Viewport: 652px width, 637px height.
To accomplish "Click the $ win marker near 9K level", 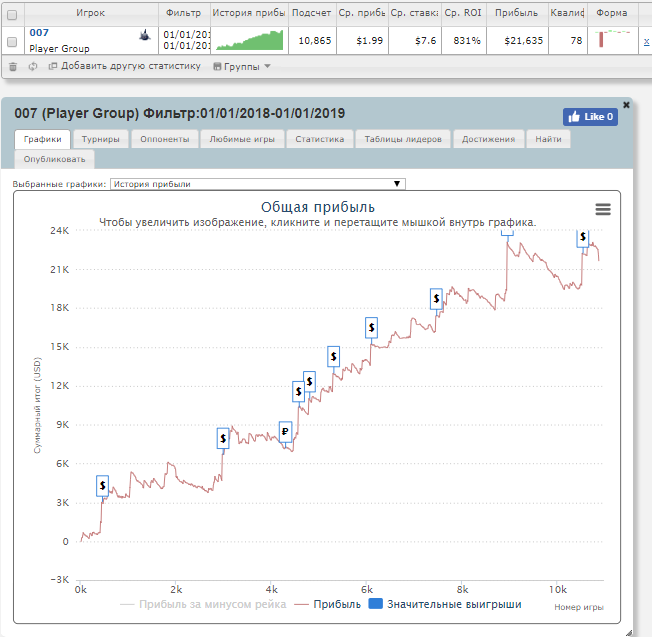I will pyautogui.click(x=223, y=438).
